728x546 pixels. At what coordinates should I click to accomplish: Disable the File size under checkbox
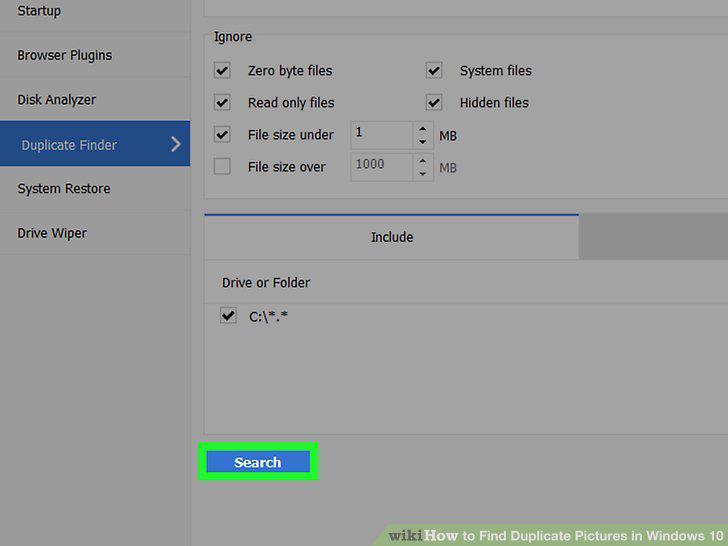[x=222, y=135]
